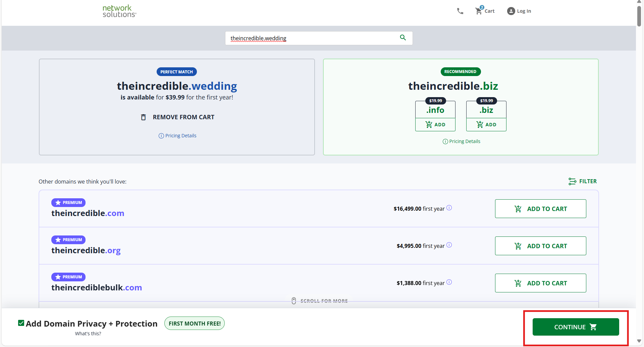644x347 pixels.
Task: Click the green Continue button
Action: pyautogui.click(x=576, y=327)
